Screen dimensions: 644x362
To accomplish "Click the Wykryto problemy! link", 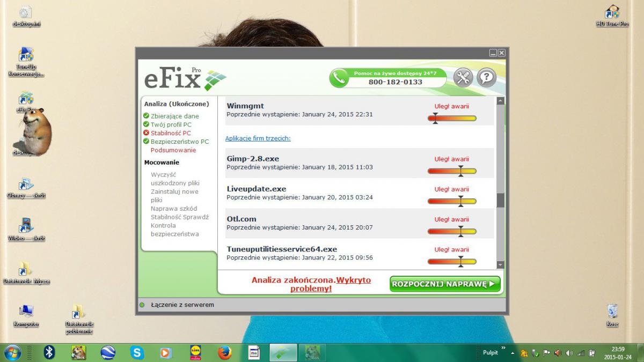I will [332, 284].
